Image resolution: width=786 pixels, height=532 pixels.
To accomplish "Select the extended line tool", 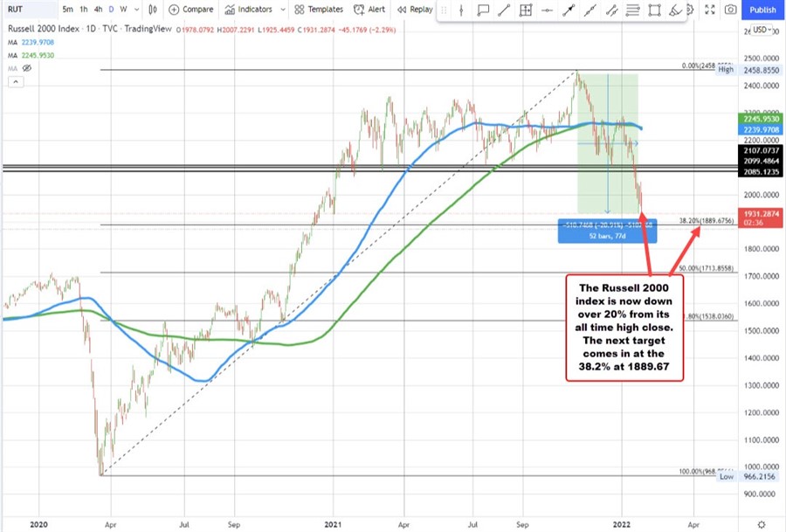I will pyautogui.click(x=590, y=10).
